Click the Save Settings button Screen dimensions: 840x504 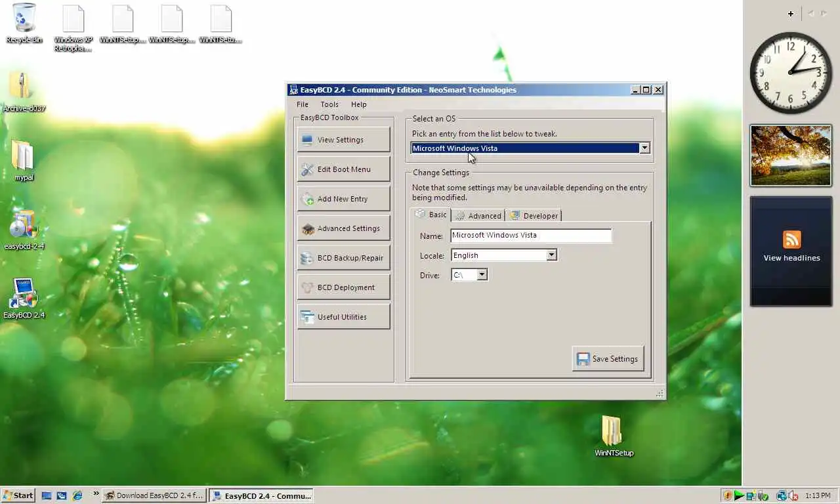tap(608, 358)
